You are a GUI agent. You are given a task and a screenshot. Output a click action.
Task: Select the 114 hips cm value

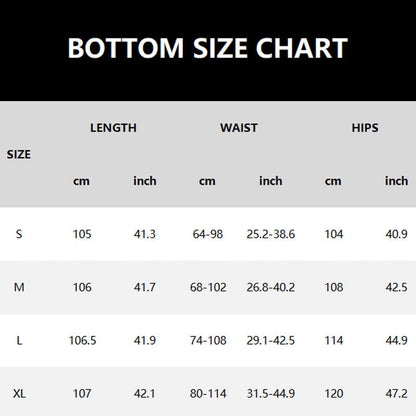click(x=334, y=340)
